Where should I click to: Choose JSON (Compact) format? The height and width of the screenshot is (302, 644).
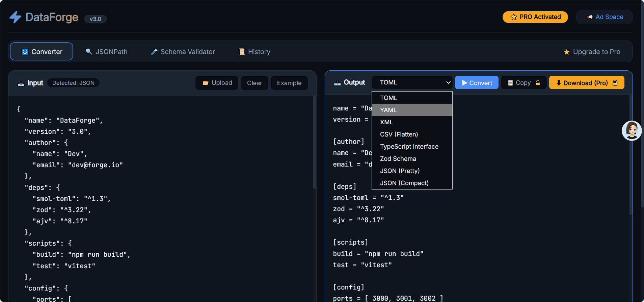point(412,183)
